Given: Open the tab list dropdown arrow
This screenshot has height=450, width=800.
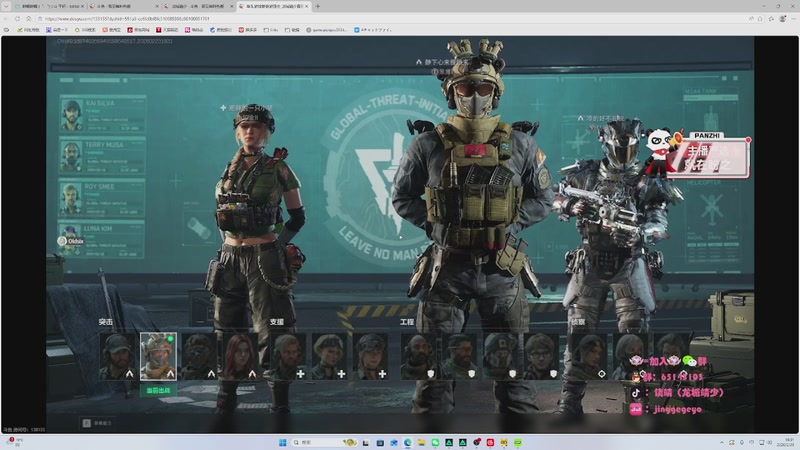Looking at the screenshot, I should point(6,6).
